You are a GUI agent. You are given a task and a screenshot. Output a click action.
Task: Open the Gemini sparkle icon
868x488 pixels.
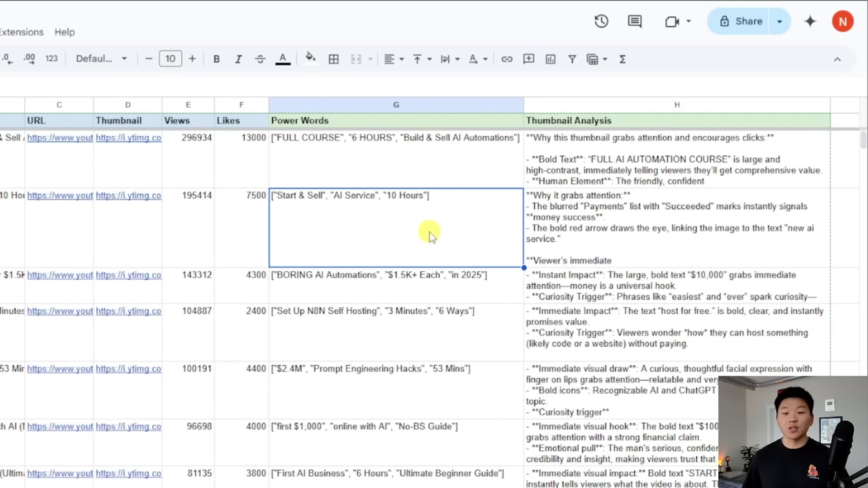810,21
